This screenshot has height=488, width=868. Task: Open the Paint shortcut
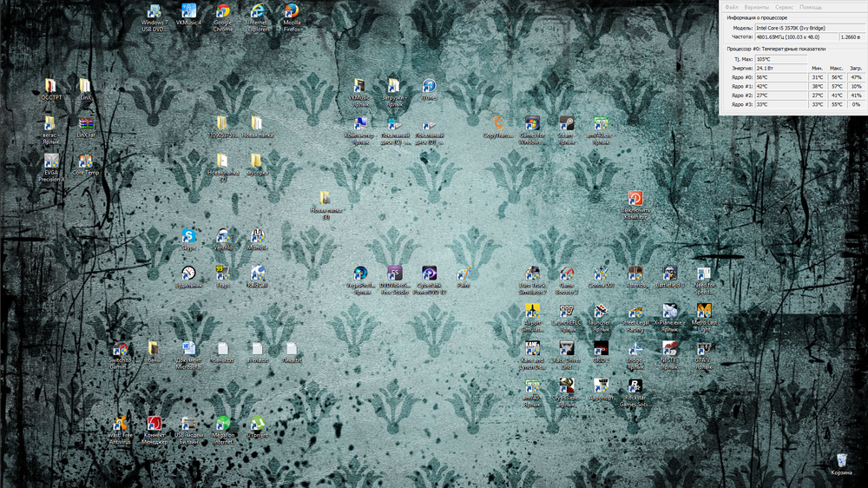464,277
